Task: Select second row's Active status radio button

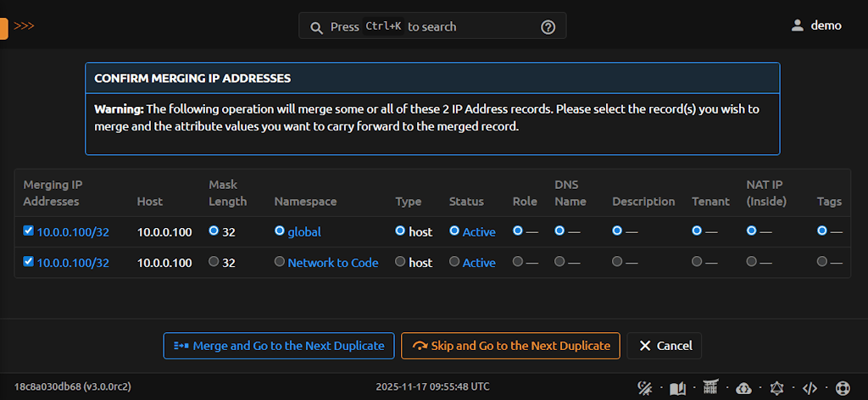Action: (x=454, y=262)
